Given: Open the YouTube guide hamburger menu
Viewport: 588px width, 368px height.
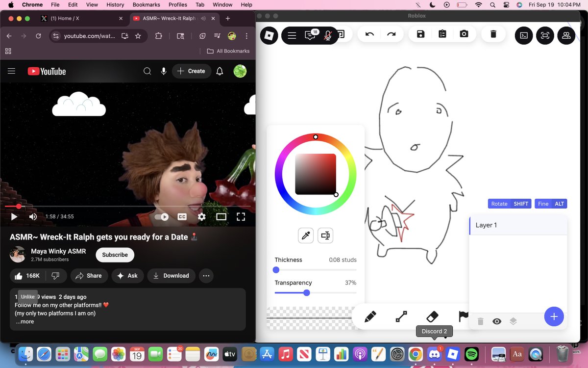Looking at the screenshot, I should point(12,71).
